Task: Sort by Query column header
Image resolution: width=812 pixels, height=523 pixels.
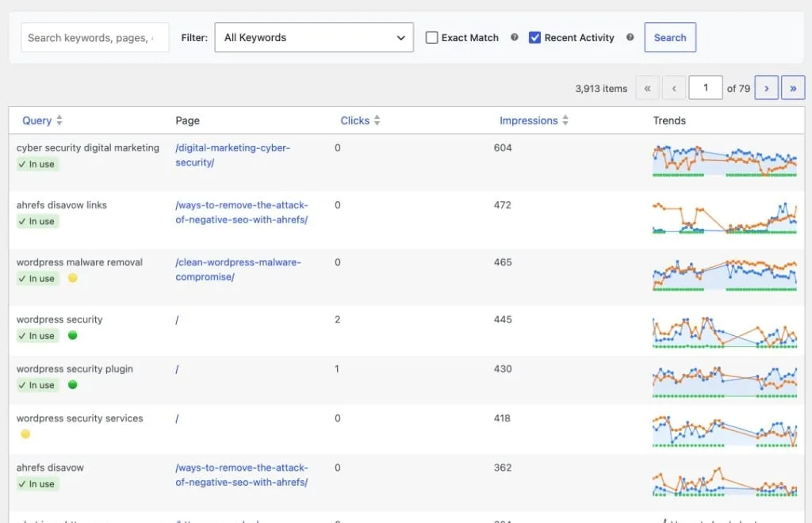Action: tap(36, 120)
